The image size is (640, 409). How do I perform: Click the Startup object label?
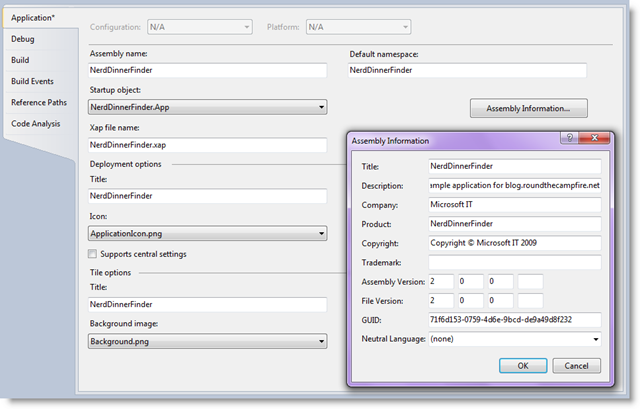pos(116,90)
